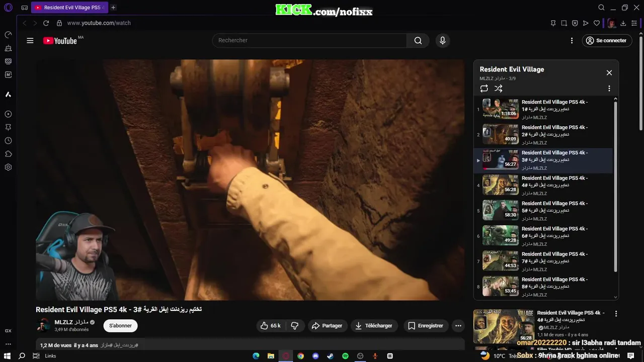Viewport: 644px width, 362px height.
Task: Click Enregistrer save button
Action: (426, 326)
